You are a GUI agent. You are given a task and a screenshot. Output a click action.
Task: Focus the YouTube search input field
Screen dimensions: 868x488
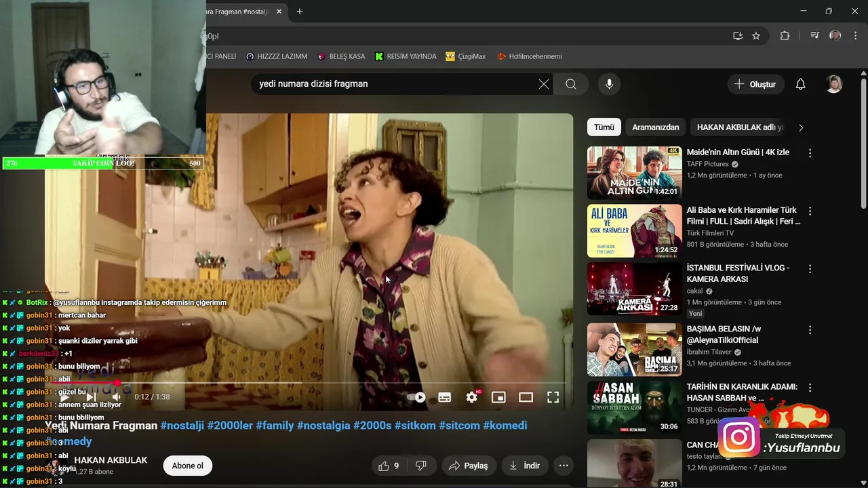[393, 84]
